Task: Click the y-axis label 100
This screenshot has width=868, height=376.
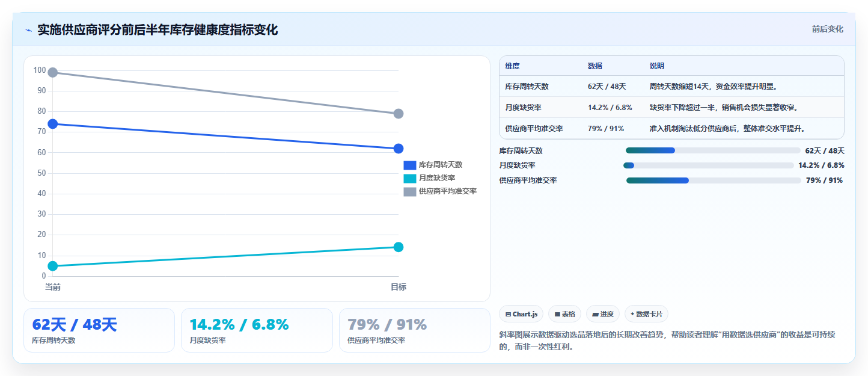Action: pyautogui.click(x=40, y=70)
